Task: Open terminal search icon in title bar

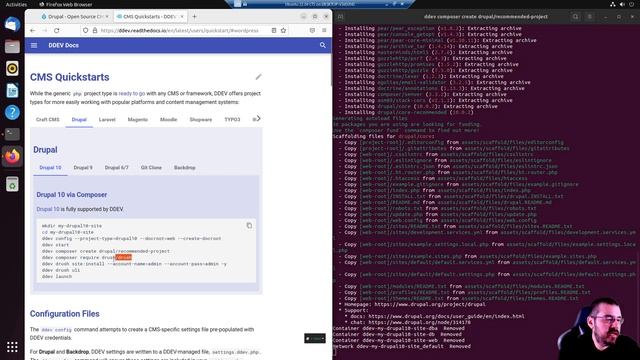Action: click(576, 17)
